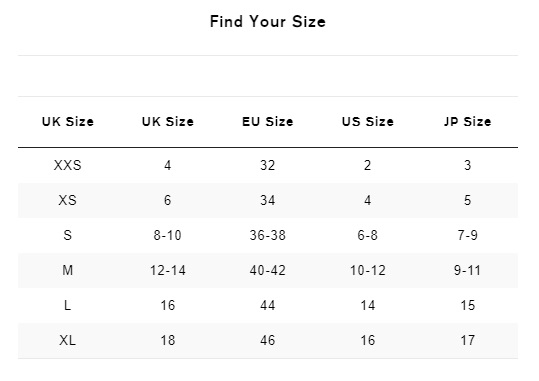Image resolution: width=539 pixels, height=381 pixels.
Task: Select the EU Size column header
Action: [x=268, y=122]
